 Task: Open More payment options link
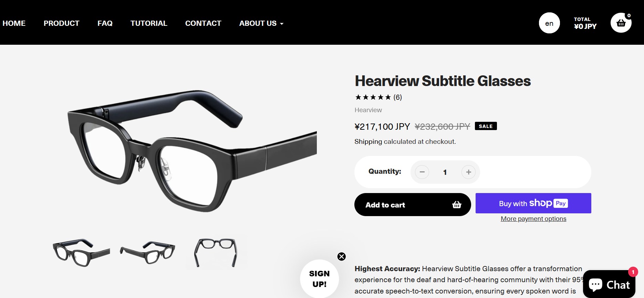click(533, 219)
